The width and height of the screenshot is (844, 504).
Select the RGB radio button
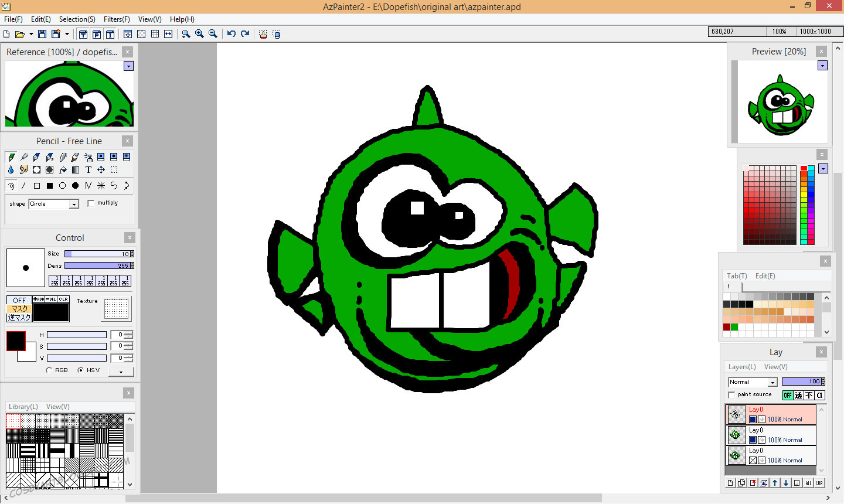tap(49, 370)
